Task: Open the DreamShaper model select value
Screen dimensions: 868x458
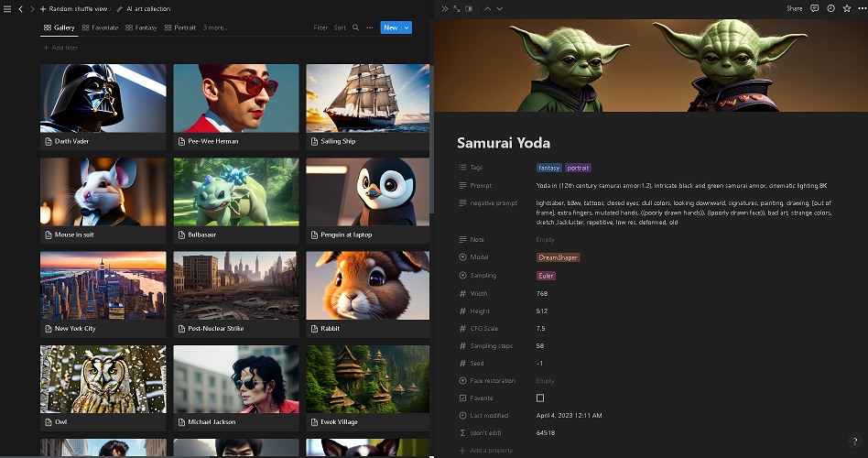Action: coord(558,257)
